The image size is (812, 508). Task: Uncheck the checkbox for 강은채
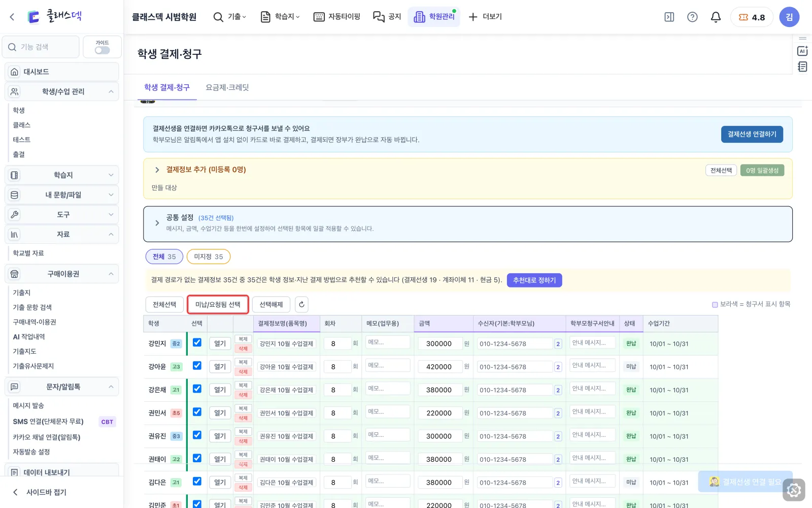tap(197, 389)
